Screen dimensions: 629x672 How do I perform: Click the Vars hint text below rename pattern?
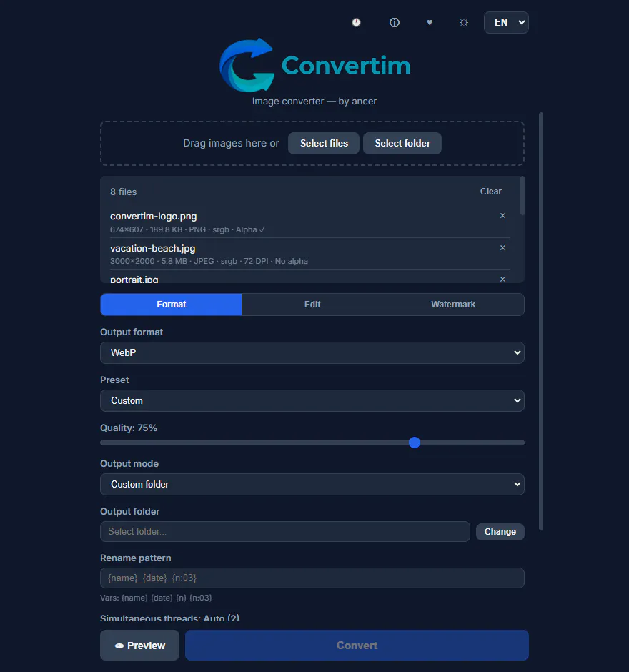pos(156,598)
